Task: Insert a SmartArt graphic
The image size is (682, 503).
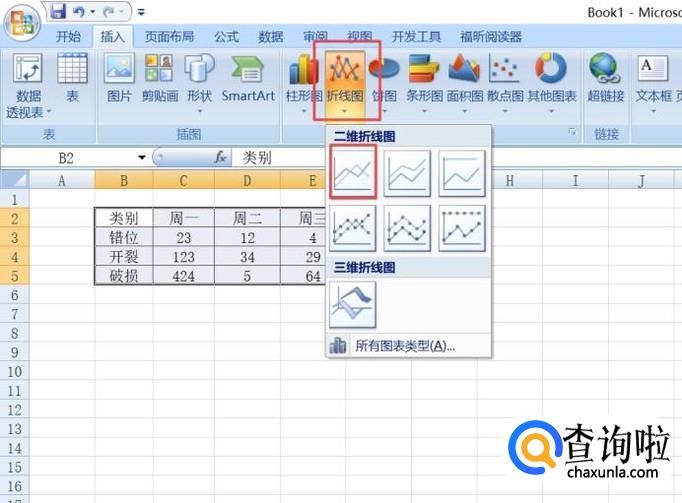Action: [247, 78]
